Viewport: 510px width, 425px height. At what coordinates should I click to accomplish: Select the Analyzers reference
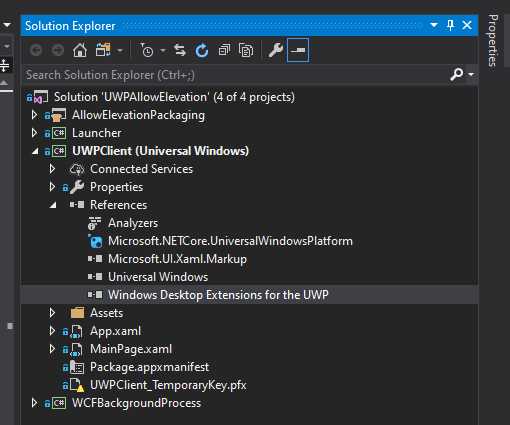[133, 223]
